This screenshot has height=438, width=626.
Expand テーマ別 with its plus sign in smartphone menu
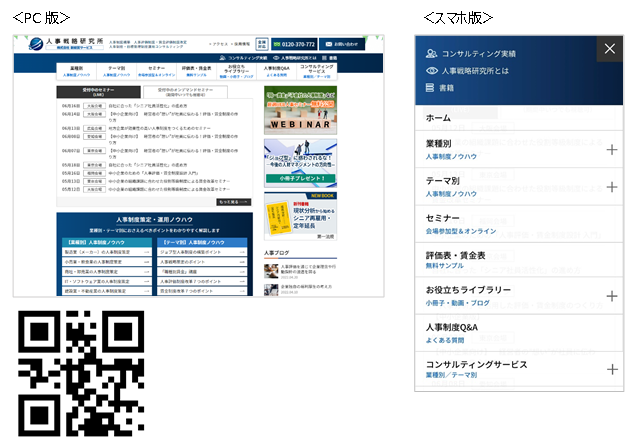tap(612, 187)
